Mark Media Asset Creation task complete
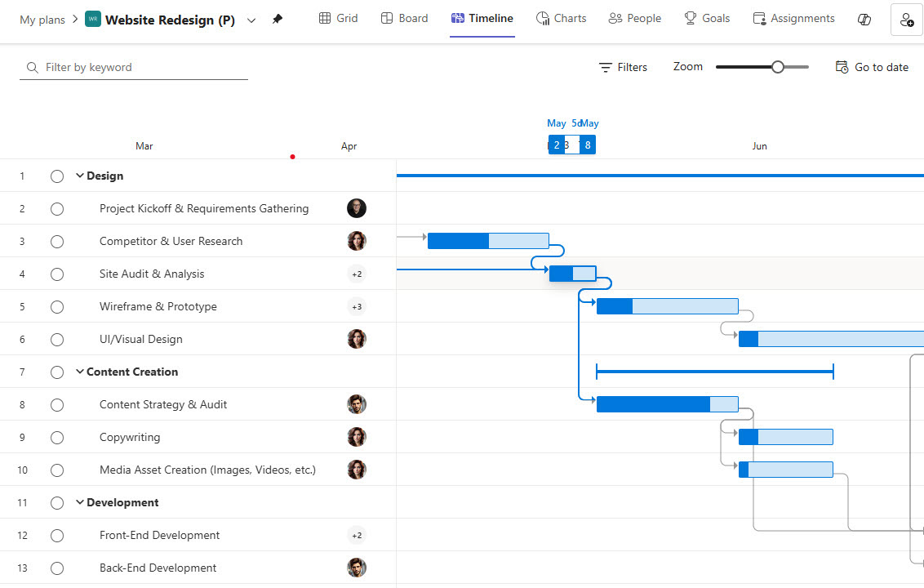924x588 pixels. (57, 470)
